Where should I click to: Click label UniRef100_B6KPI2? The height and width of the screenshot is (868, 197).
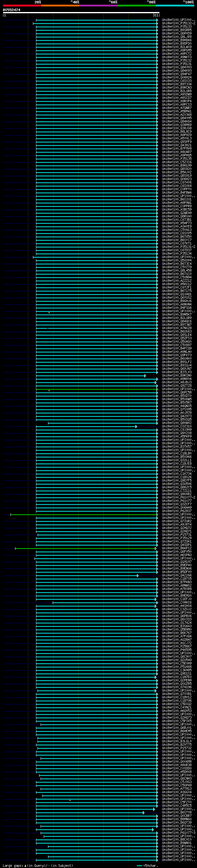click(x=177, y=548)
